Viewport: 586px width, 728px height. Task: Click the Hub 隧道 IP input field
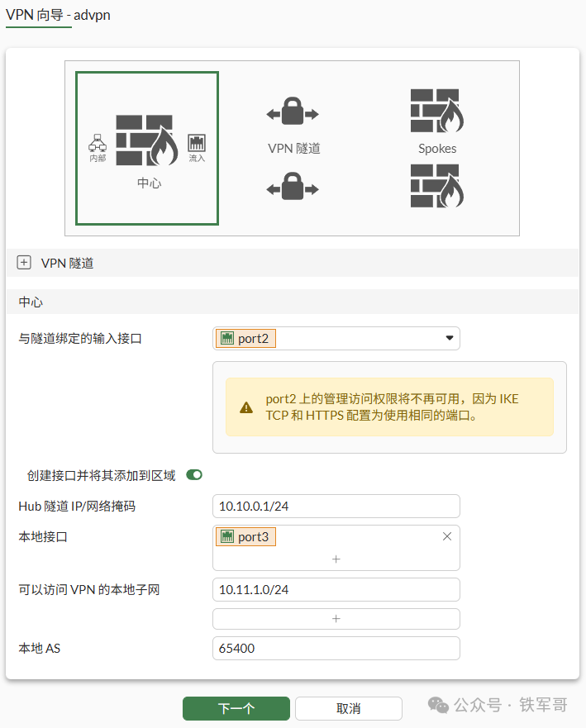click(336, 506)
